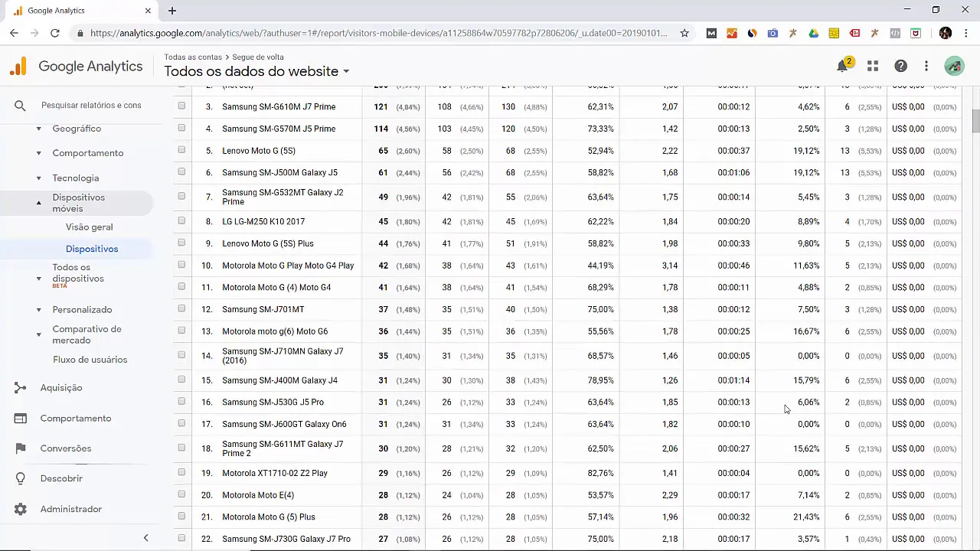Expand the Comparativo de mercado section
The width and height of the screenshot is (980, 551).
[x=38, y=334]
